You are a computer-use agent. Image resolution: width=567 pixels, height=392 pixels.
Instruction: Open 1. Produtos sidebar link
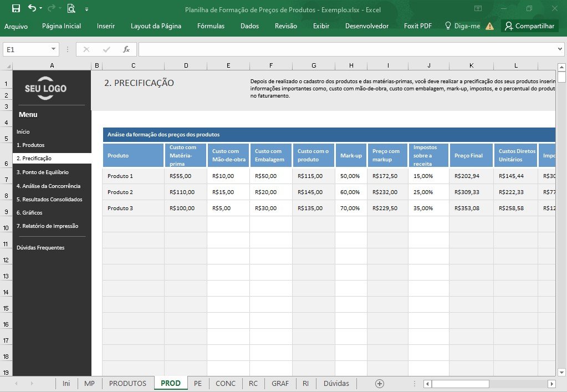30,145
